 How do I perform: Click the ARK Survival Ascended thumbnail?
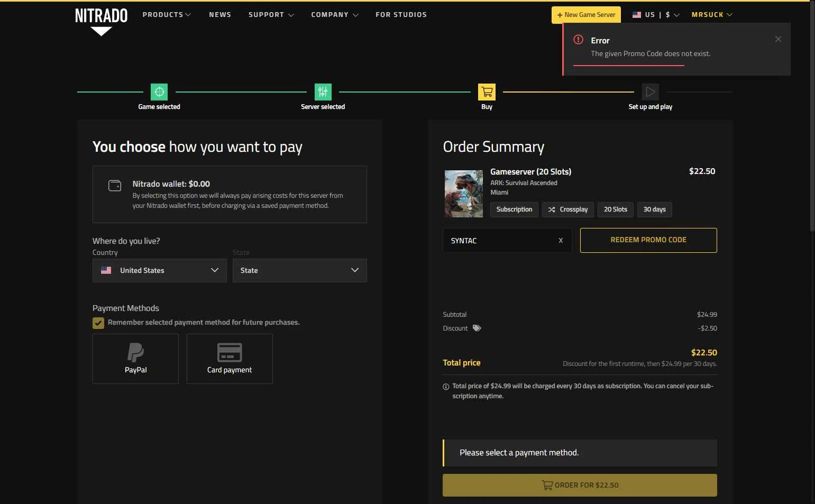pyautogui.click(x=464, y=194)
